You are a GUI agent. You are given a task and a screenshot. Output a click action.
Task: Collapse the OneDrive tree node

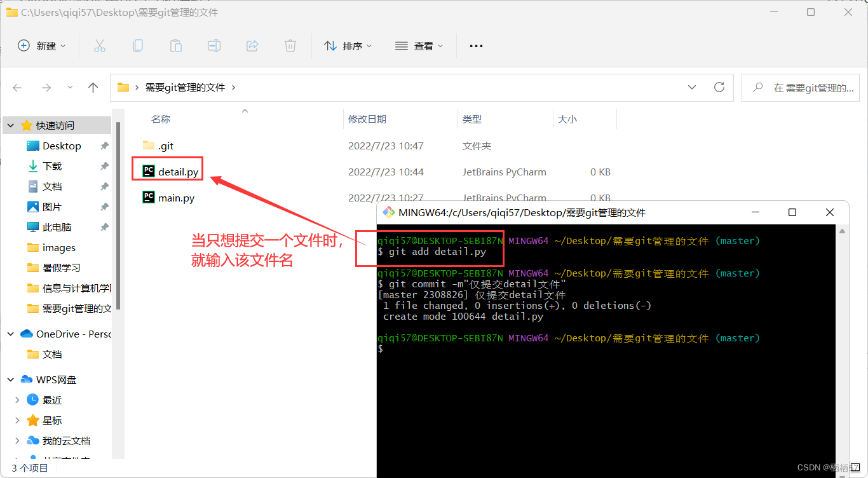tap(11, 334)
